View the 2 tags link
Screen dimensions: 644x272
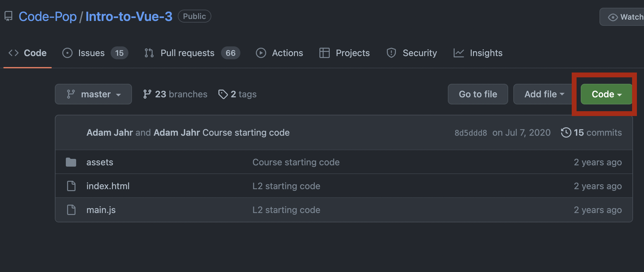point(237,94)
